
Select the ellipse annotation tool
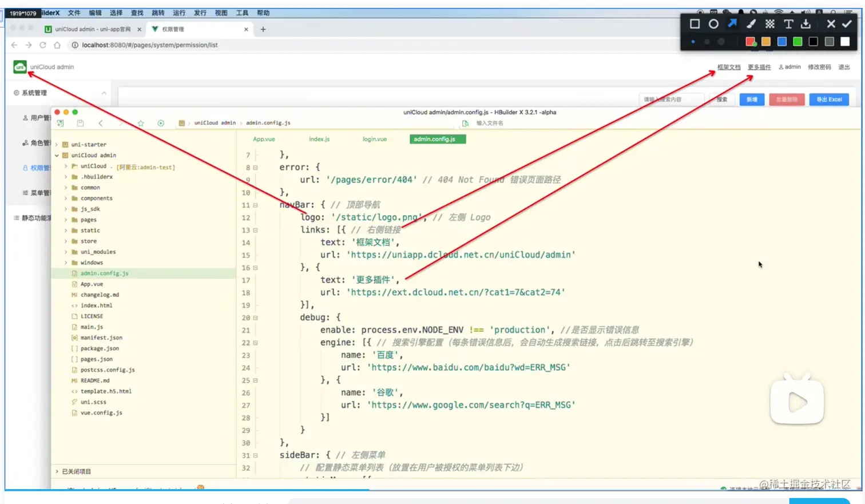713,24
